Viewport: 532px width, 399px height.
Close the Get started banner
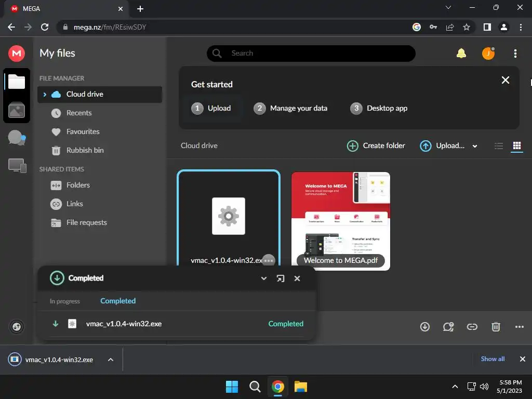pos(505,80)
